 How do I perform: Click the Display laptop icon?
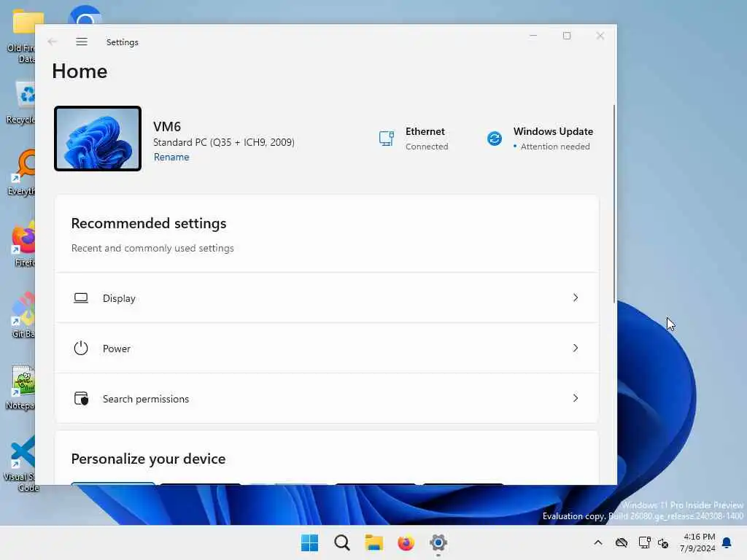tap(81, 298)
